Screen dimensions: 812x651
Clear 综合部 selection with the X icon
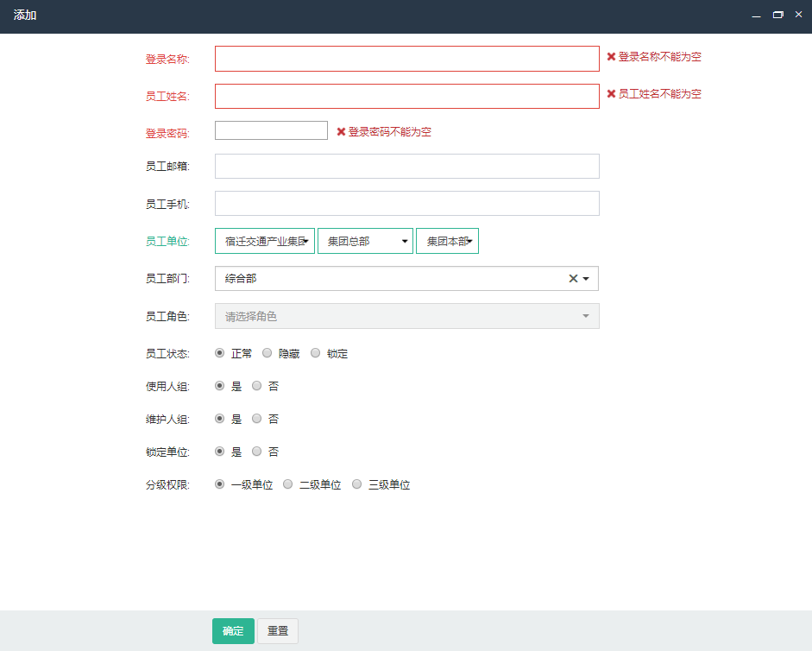[x=572, y=279]
